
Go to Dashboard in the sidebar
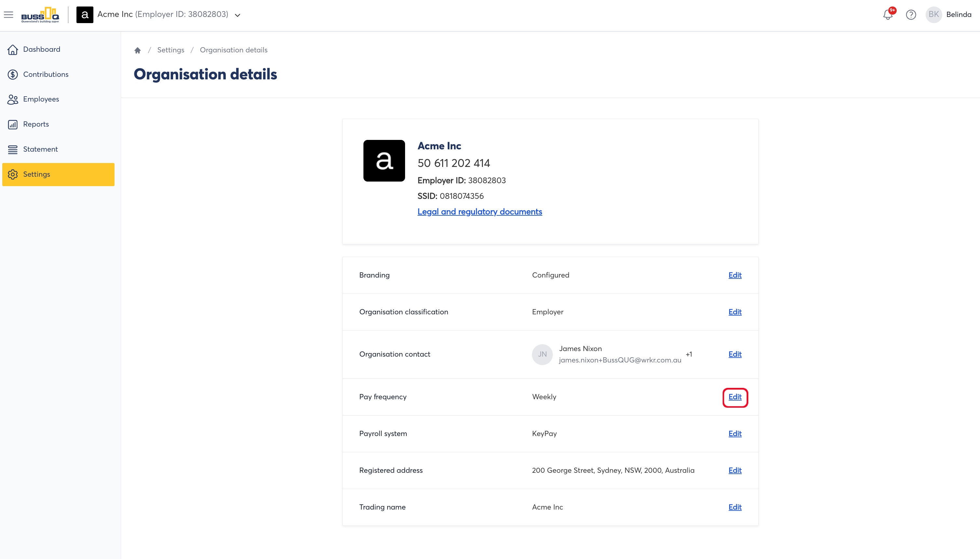pyautogui.click(x=58, y=49)
